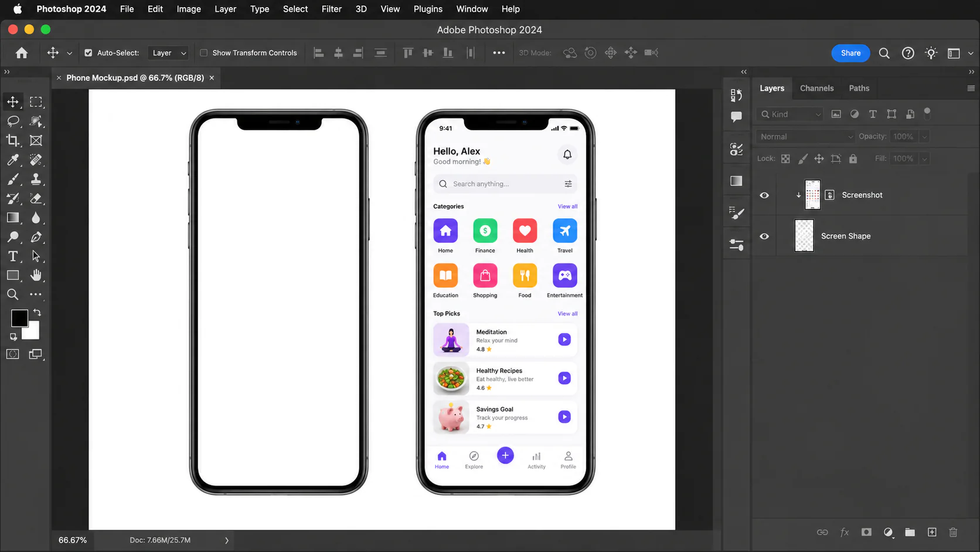Screen dimensions: 980x552
Task: Toggle lock all padlock icon
Action: tap(853, 159)
